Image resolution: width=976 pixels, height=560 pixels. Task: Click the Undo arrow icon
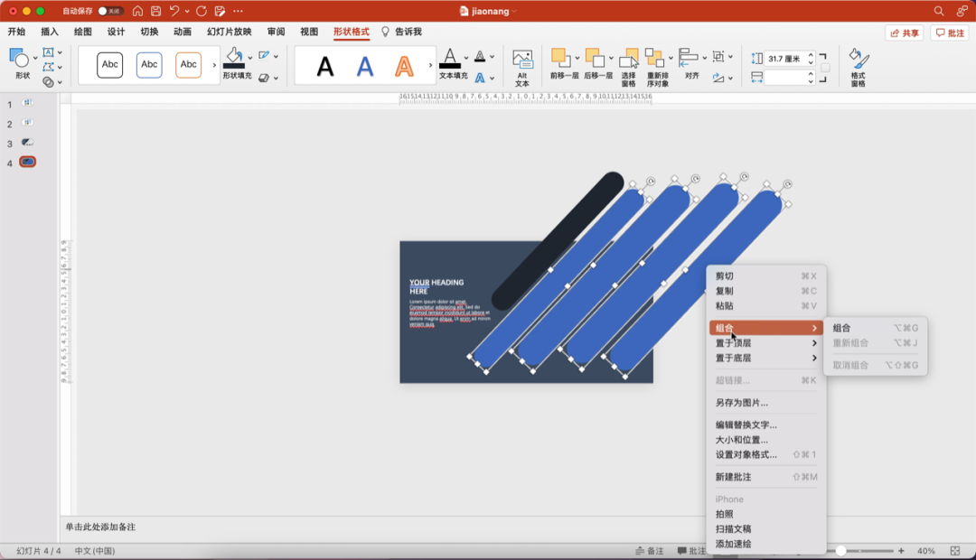click(x=174, y=11)
